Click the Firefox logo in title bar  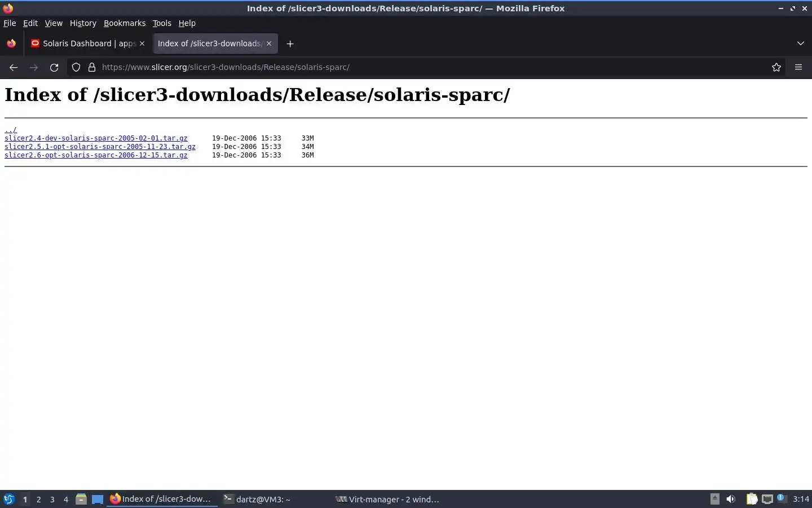8,8
